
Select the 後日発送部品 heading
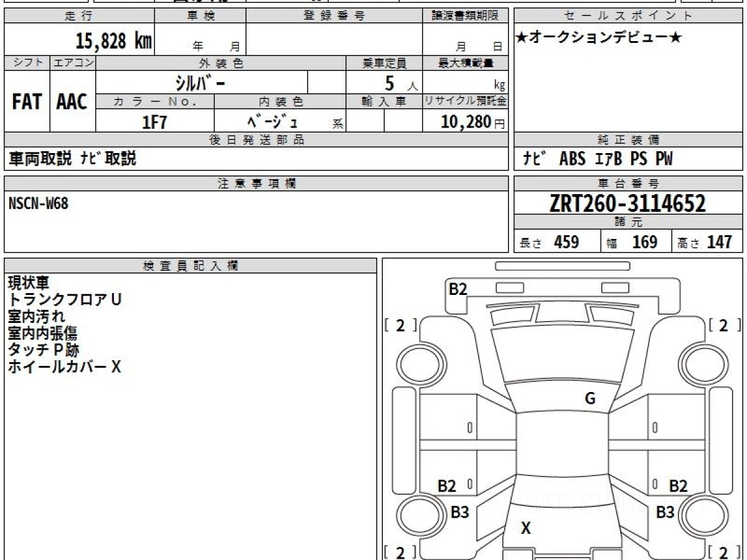pos(256,140)
